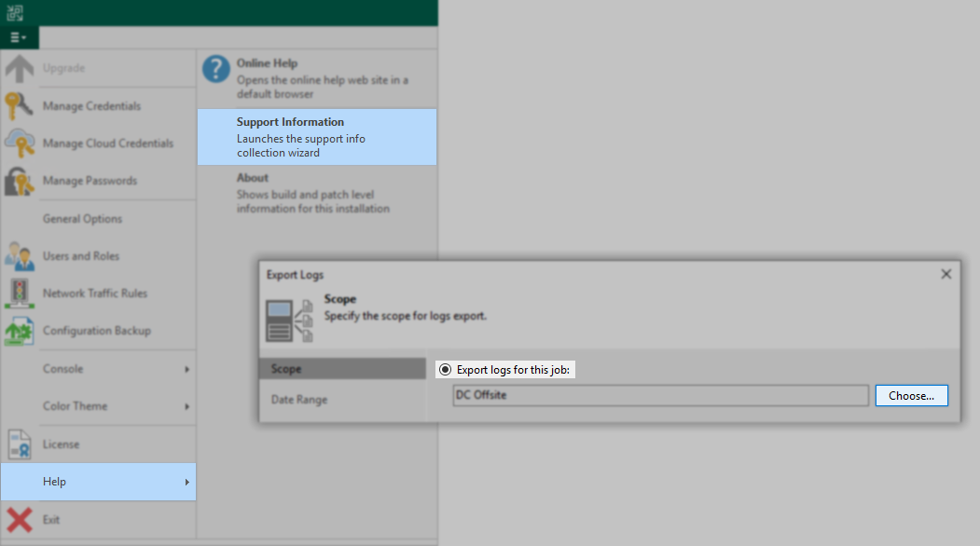Click the Export Logs dialog title
The image size is (980, 546).
coord(295,275)
